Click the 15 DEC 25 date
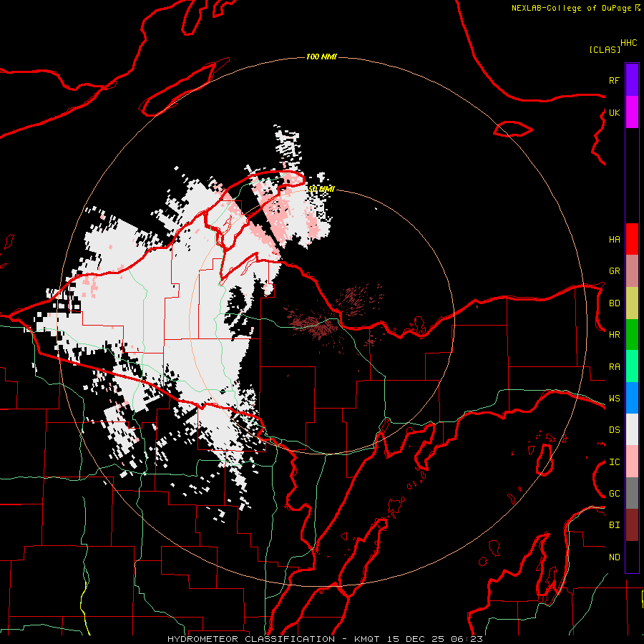This screenshot has height=644, width=644. coord(416,639)
